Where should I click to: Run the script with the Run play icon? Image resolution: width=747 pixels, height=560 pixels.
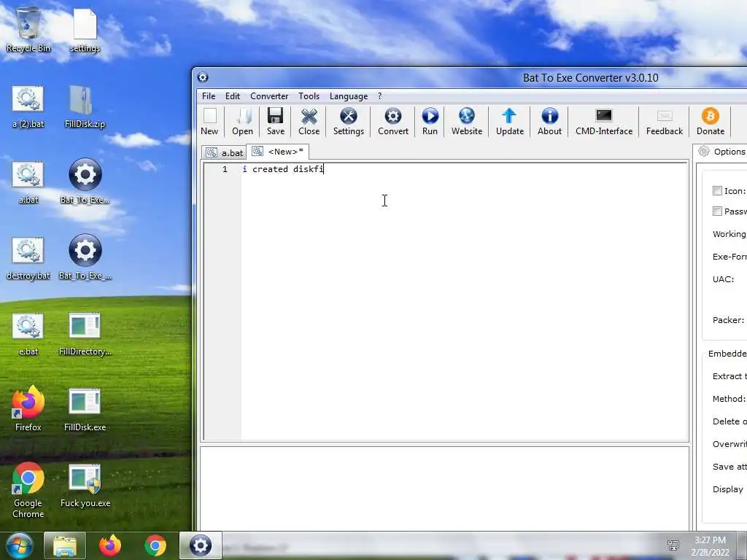pos(430,122)
